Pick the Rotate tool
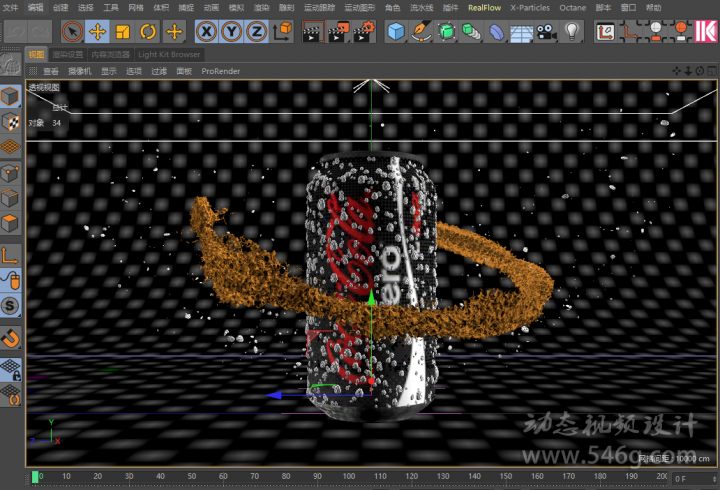Screen dimensions: 720x490 coord(148,31)
